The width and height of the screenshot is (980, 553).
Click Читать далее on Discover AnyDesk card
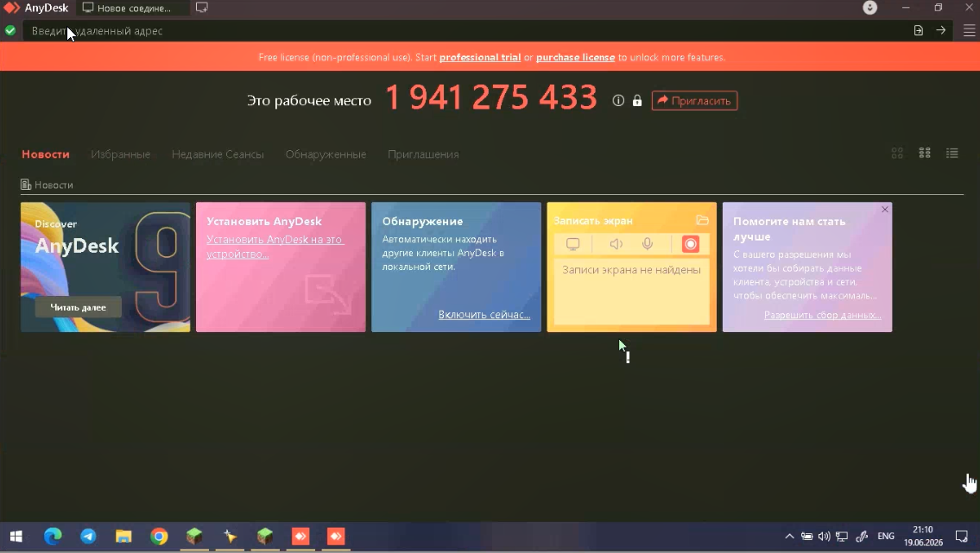point(78,307)
